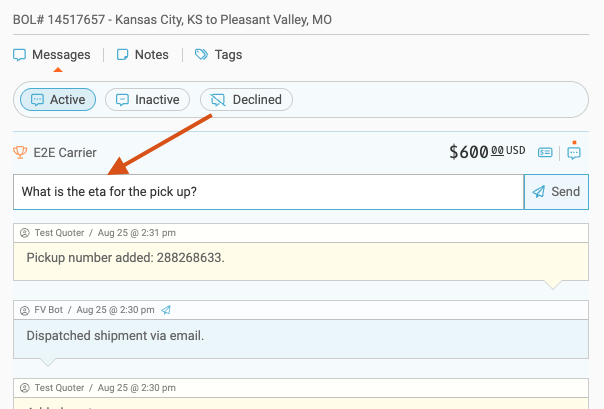Screen dimensions: 604x409
Task: Send the typed message
Action: click(x=555, y=192)
